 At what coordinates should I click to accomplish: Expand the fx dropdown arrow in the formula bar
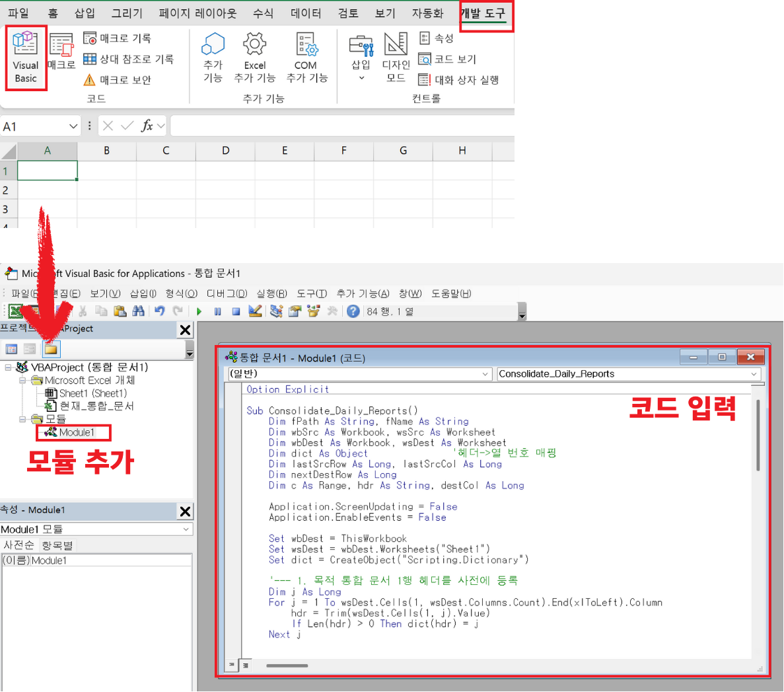pos(161,126)
